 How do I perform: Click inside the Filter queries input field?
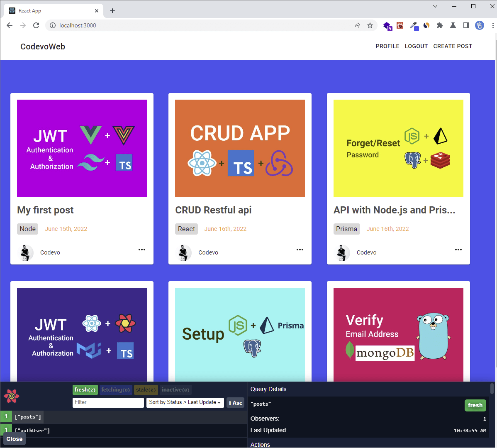[x=108, y=402]
